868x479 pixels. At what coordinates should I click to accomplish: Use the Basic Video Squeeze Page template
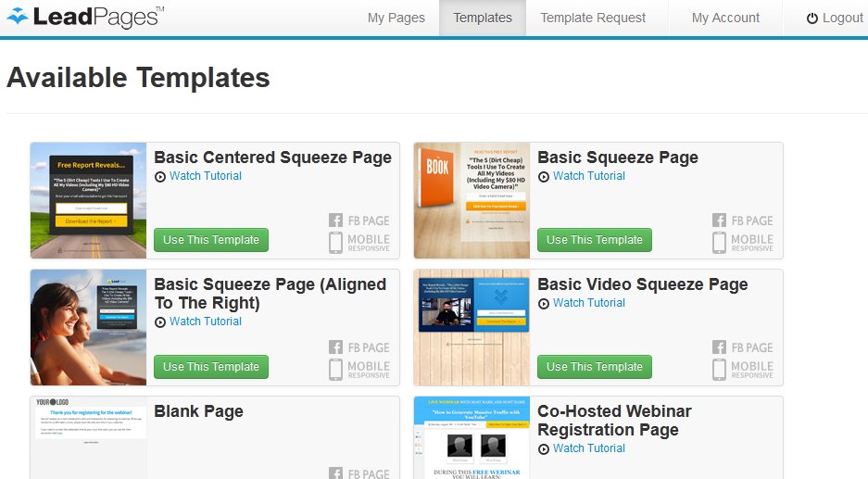pyautogui.click(x=595, y=367)
